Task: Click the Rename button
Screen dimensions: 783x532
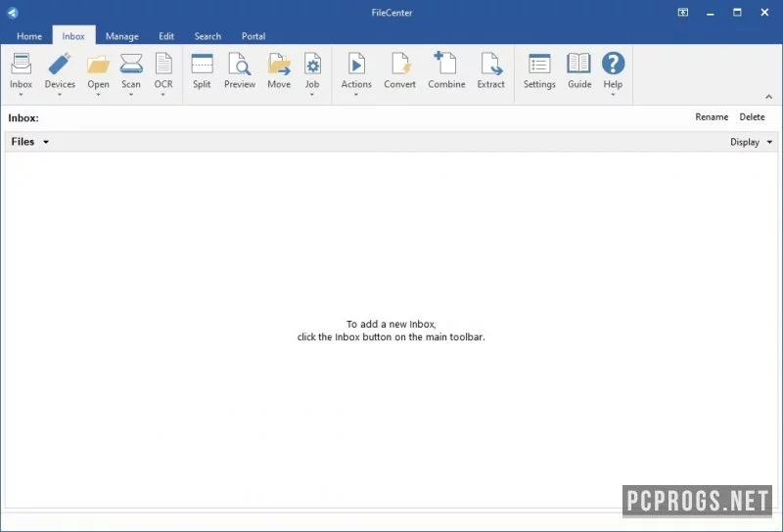Action: pos(712,116)
